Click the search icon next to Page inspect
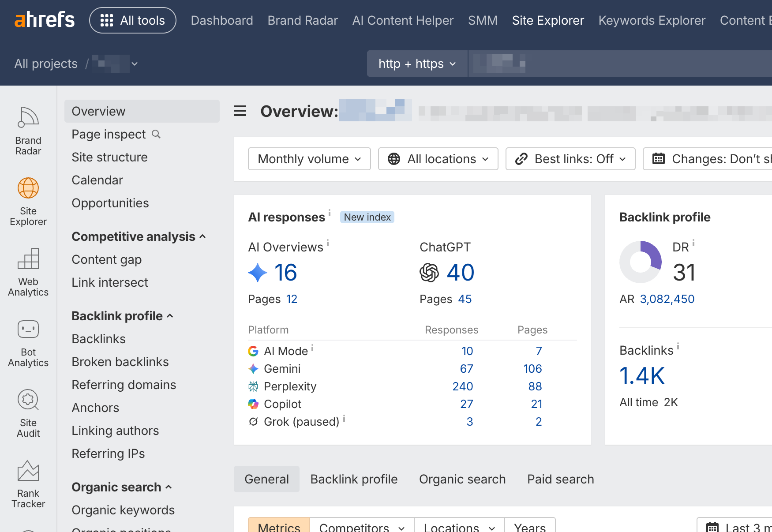The image size is (772, 532). pos(156,134)
